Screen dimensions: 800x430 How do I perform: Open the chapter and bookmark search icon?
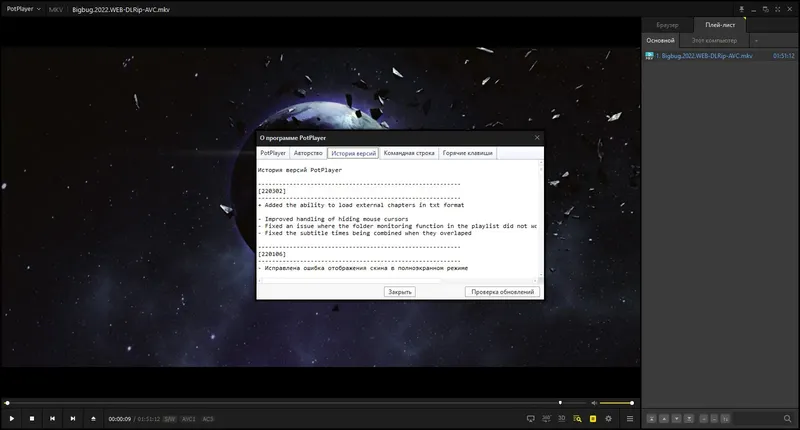click(577, 419)
